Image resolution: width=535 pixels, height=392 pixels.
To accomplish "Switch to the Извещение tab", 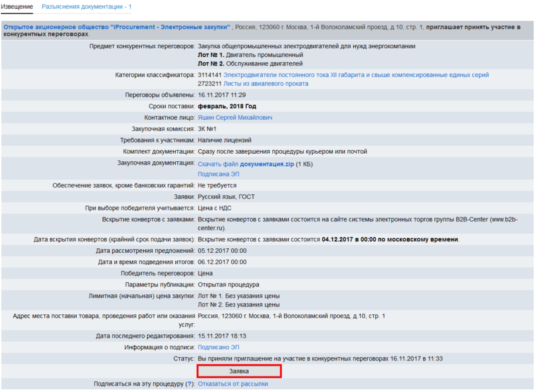I will tap(17, 6).
